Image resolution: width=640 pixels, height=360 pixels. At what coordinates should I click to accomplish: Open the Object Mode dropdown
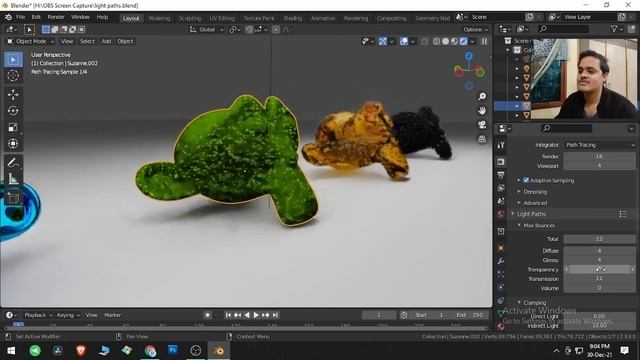click(x=31, y=41)
